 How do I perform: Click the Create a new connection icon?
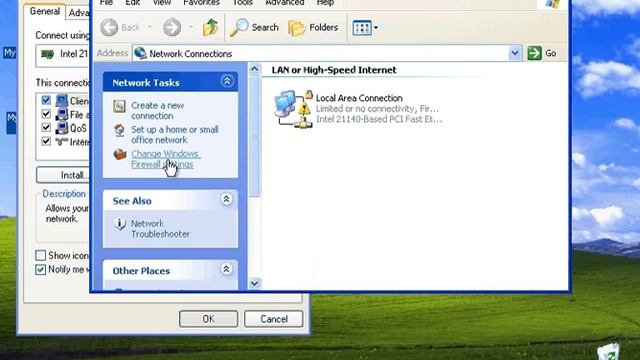tap(119, 106)
